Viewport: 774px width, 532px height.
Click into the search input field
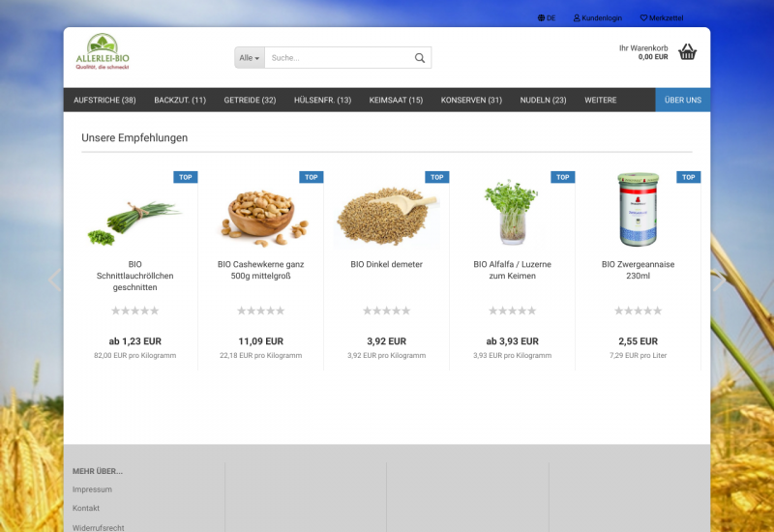tap(339, 58)
